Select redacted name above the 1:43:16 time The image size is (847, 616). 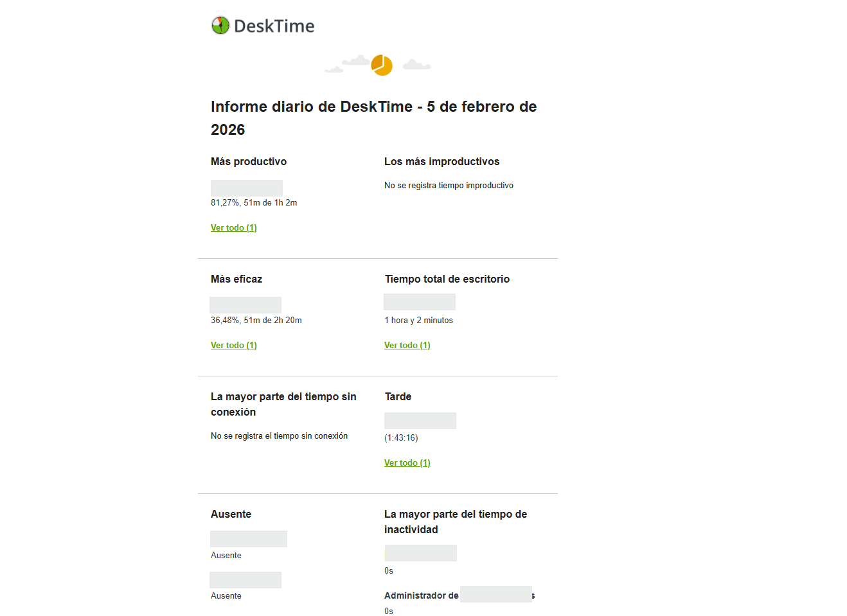(x=420, y=421)
